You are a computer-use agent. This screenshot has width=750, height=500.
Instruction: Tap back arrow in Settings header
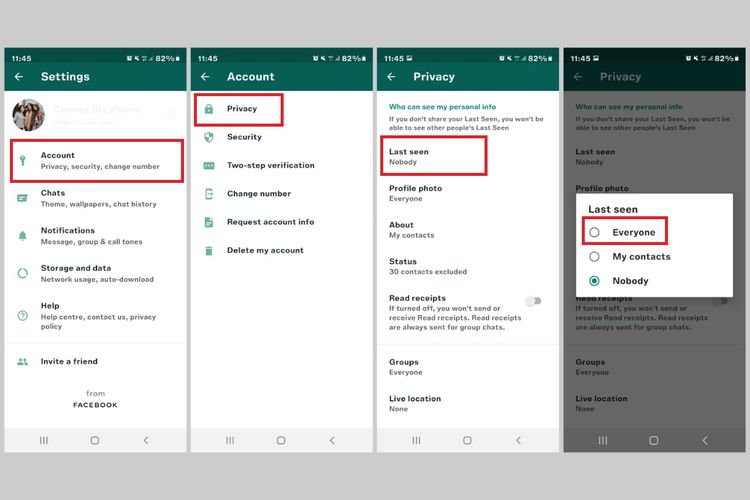(19, 77)
